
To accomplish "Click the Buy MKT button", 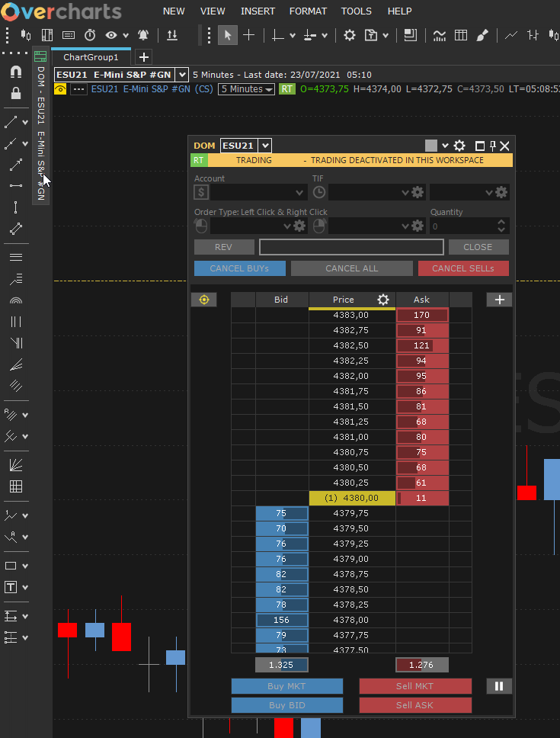I will point(286,686).
